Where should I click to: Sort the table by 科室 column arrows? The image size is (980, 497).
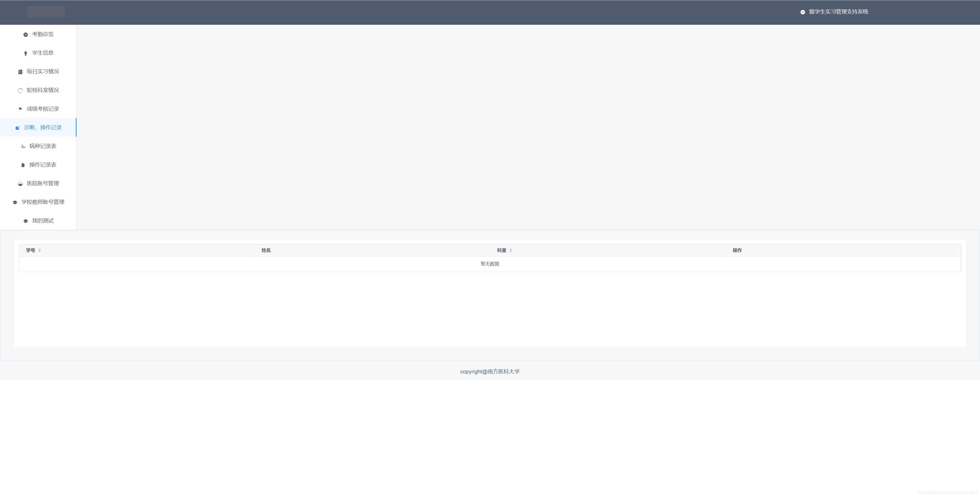[x=510, y=251]
